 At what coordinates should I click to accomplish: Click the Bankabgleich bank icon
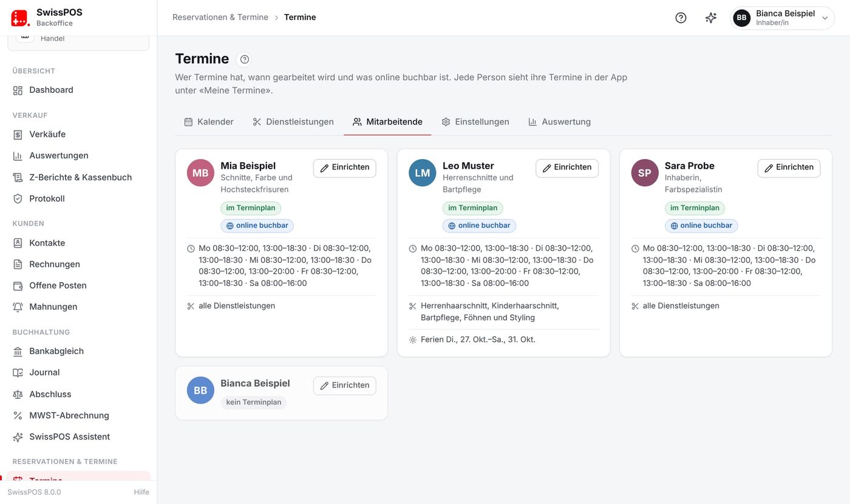coord(18,351)
